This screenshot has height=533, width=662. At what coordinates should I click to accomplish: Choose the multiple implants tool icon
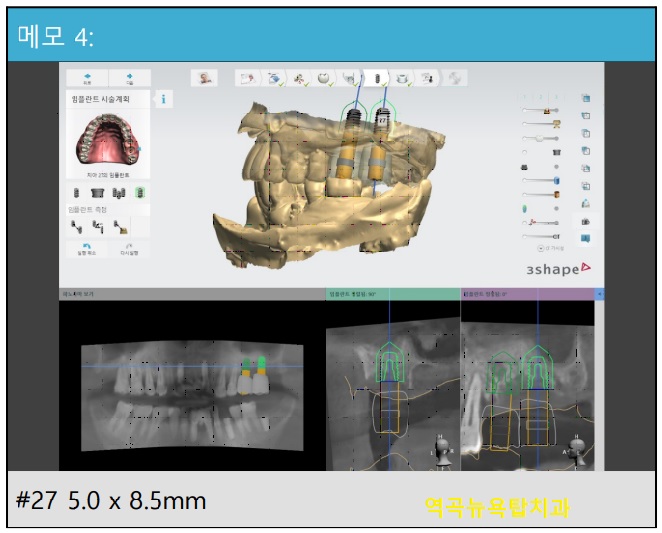coord(119,193)
